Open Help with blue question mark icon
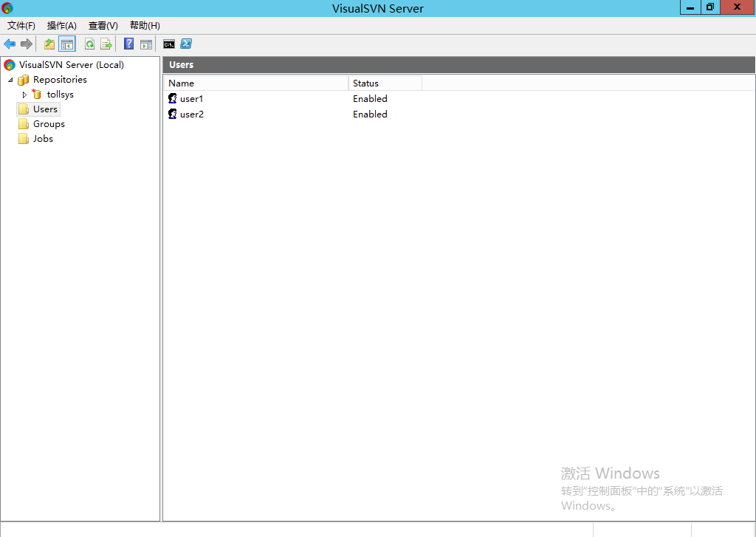 (128, 44)
